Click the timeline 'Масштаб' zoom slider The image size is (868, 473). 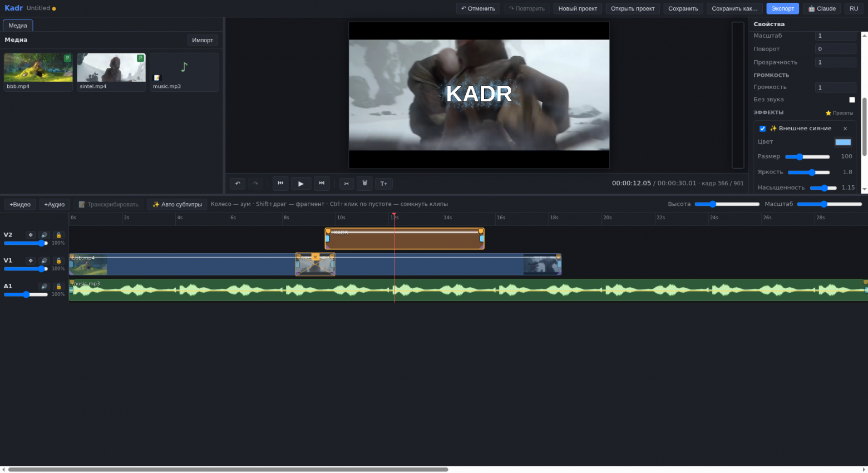click(x=830, y=204)
